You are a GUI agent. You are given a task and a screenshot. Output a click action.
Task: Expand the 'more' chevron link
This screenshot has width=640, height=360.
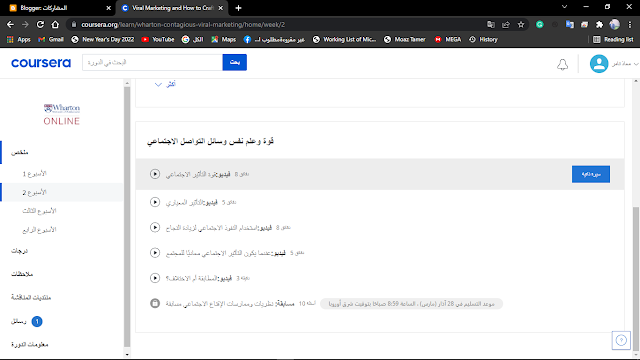[165, 84]
